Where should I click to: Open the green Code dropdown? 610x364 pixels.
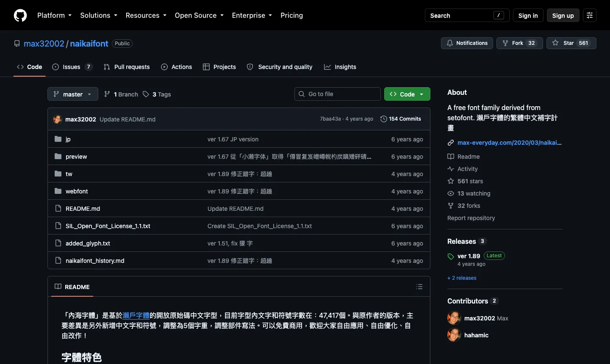click(x=407, y=94)
